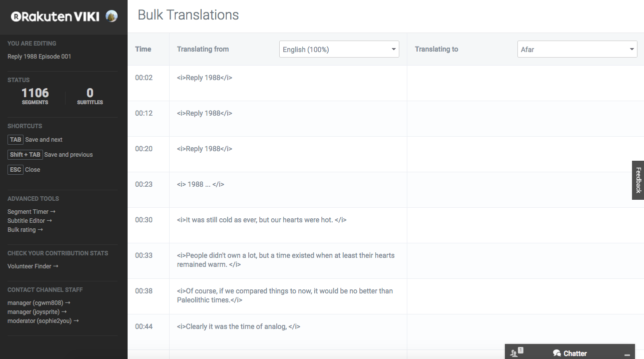The height and width of the screenshot is (359, 644).
Task: Open the Feedback side tab
Action: click(638, 180)
